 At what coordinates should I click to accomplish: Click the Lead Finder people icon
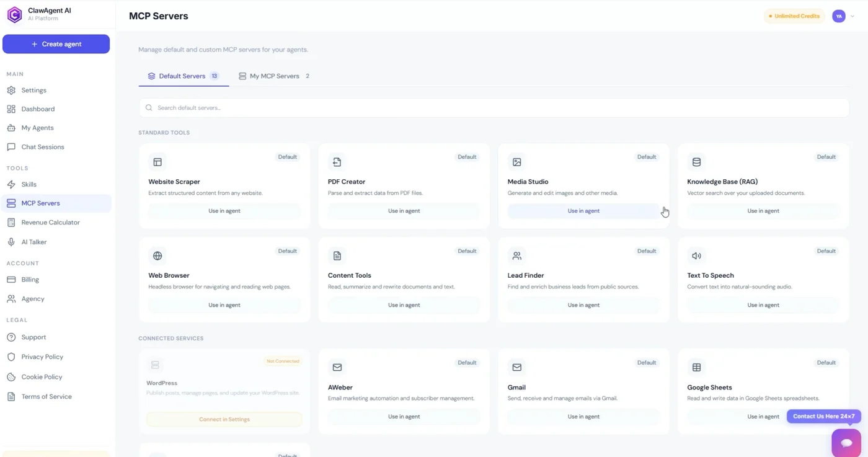(516, 255)
